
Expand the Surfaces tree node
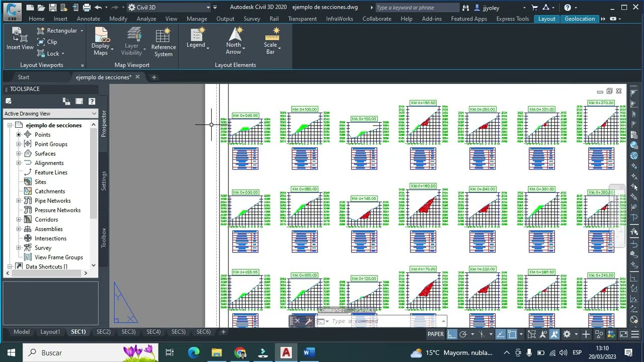19,154
